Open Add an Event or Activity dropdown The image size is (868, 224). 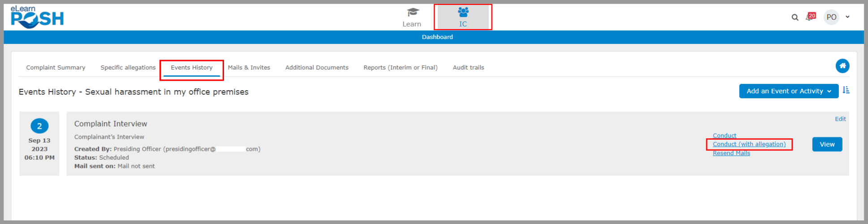(788, 91)
